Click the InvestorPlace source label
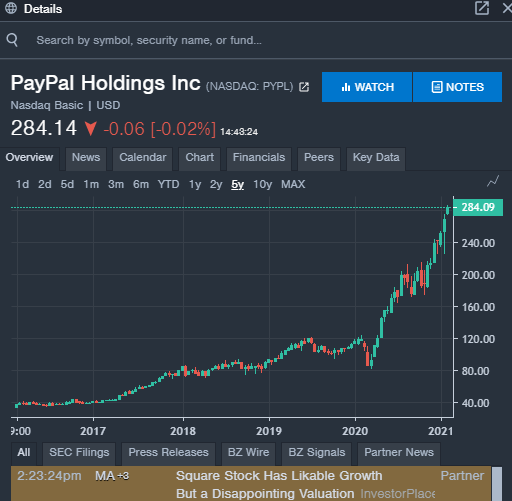Screen dimensions: 512x501 (398, 493)
